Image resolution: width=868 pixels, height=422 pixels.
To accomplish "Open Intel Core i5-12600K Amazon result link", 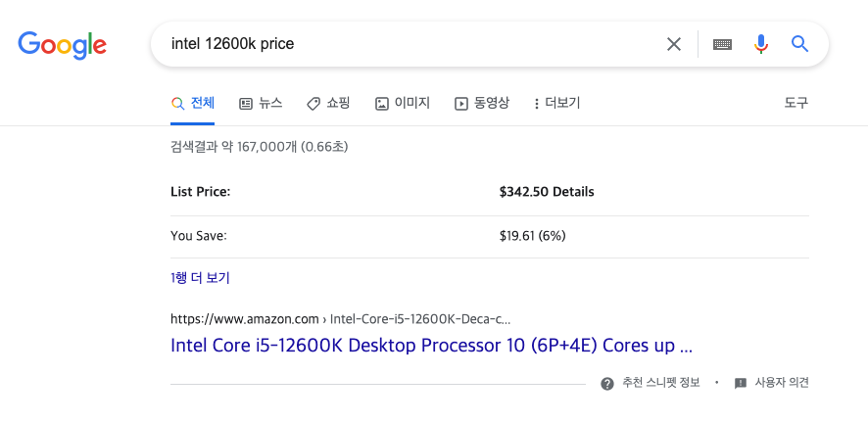I will coord(431,346).
